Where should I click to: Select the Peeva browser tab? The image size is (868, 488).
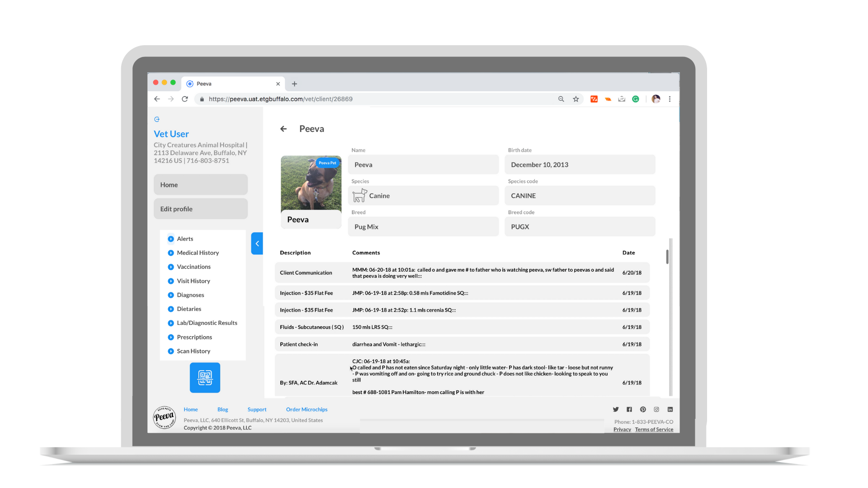(233, 84)
